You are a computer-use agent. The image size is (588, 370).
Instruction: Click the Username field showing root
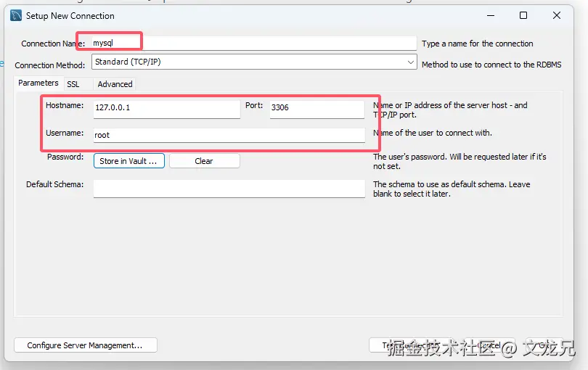pos(229,136)
